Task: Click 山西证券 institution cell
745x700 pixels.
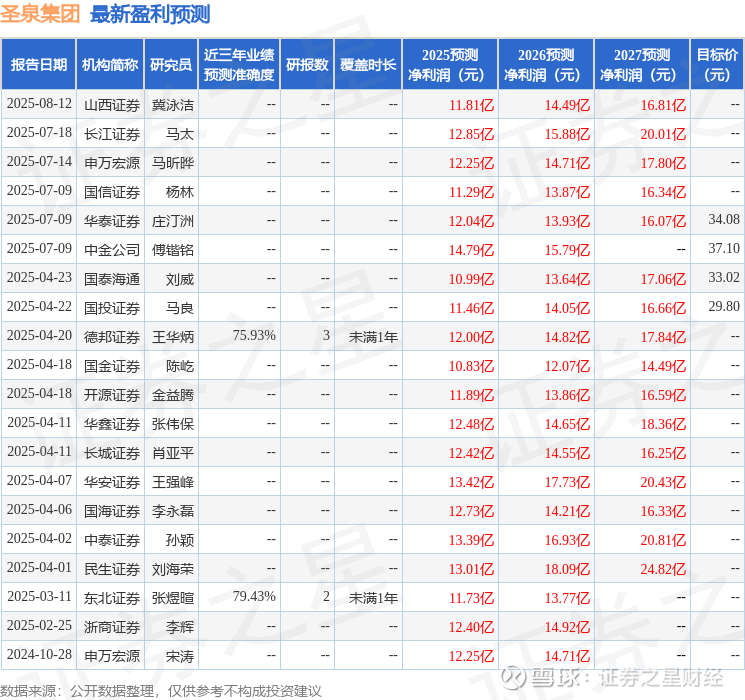Action: point(112,105)
